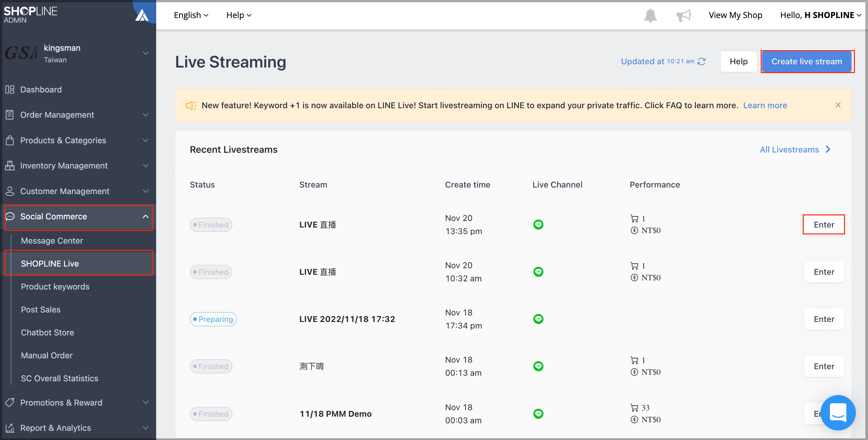
Task: Click stream title 11/18 PMM Demo
Action: click(x=336, y=413)
